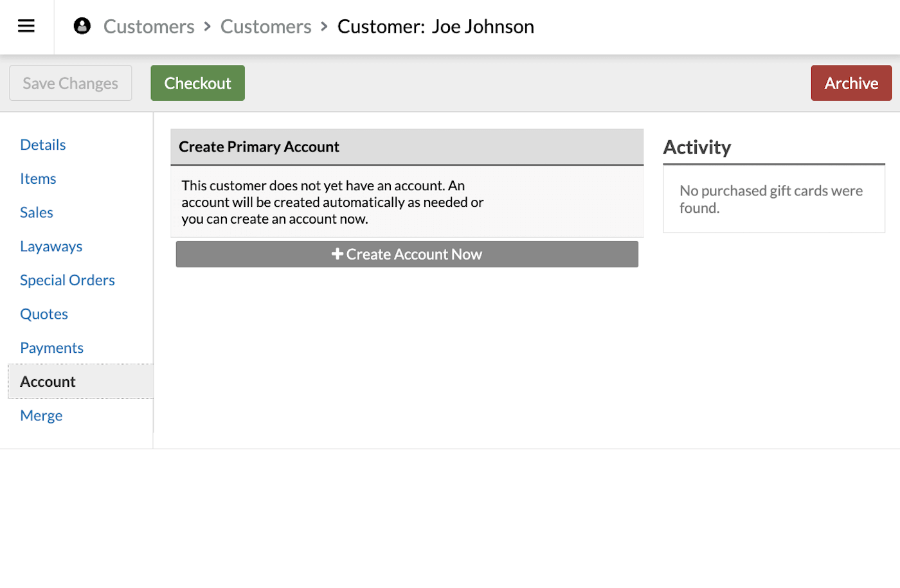The width and height of the screenshot is (900, 588).
Task: View the customer's Sales
Action: [37, 213]
